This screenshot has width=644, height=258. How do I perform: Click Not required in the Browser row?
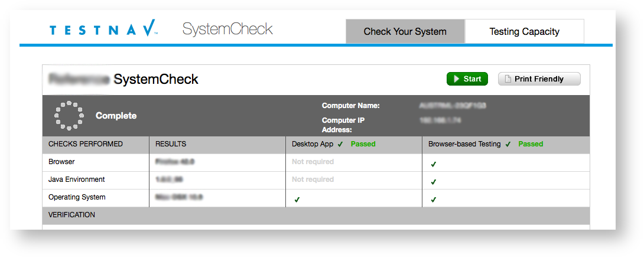(x=313, y=162)
